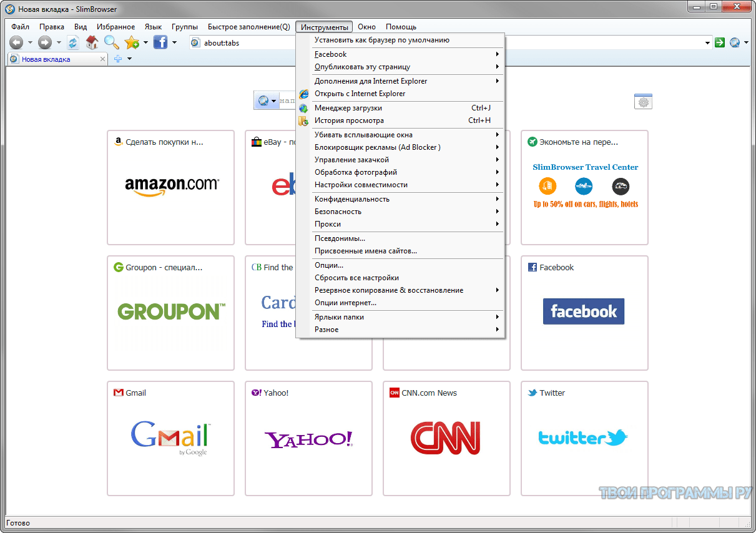756x533 pixels.
Task: Open the magnifier search icon in toolbar
Action: point(112,42)
